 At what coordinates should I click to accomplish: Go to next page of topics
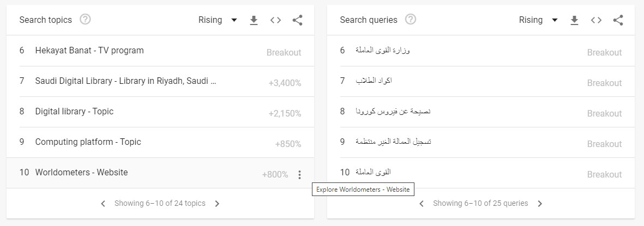(217, 204)
